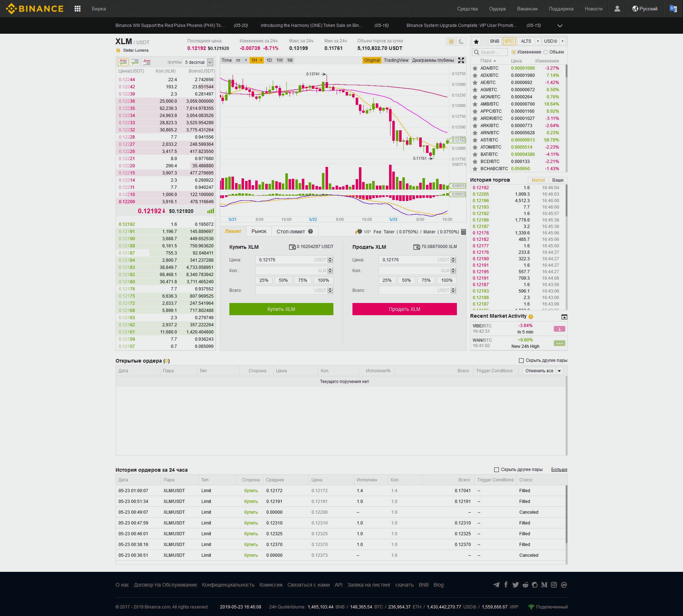The image size is (683, 616).
Task: Open the Русский language selector
Action: tap(645, 9)
